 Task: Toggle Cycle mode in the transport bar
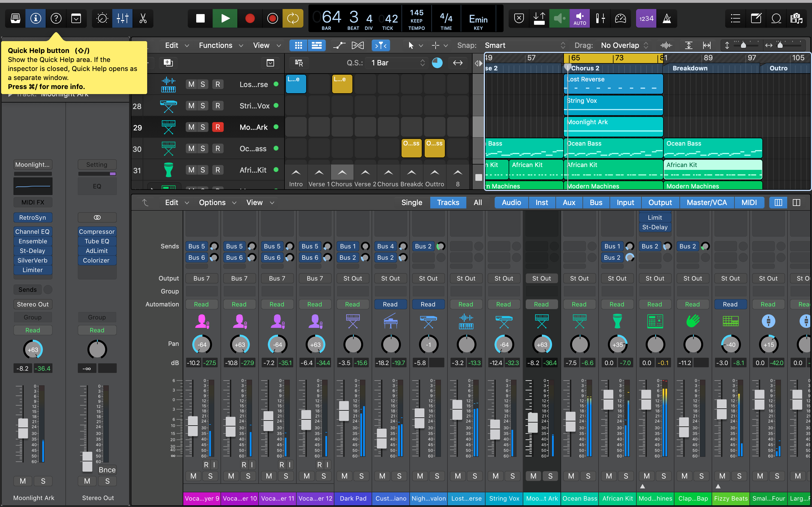click(x=293, y=18)
